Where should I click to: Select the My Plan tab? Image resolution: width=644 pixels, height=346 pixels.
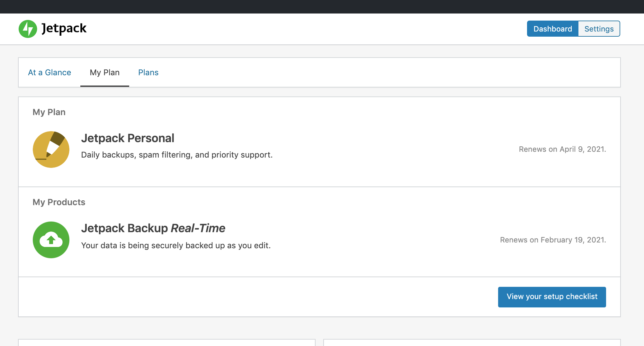click(105, 73)
